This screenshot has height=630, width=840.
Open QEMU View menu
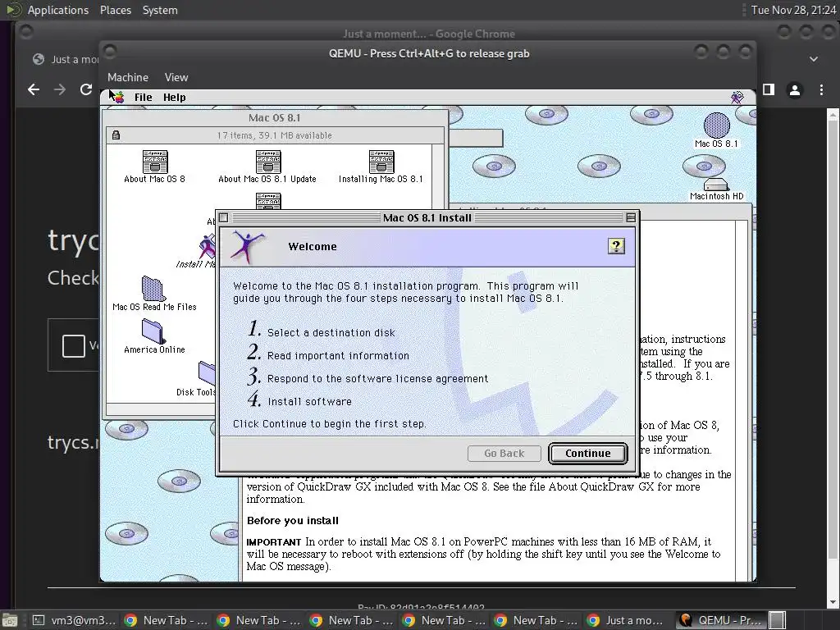[176, 77]
